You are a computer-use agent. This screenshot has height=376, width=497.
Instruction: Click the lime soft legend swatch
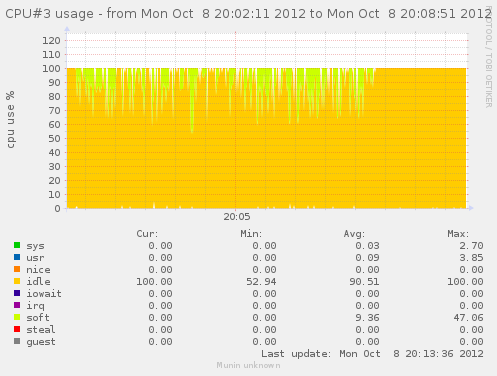tap(17, 317)
